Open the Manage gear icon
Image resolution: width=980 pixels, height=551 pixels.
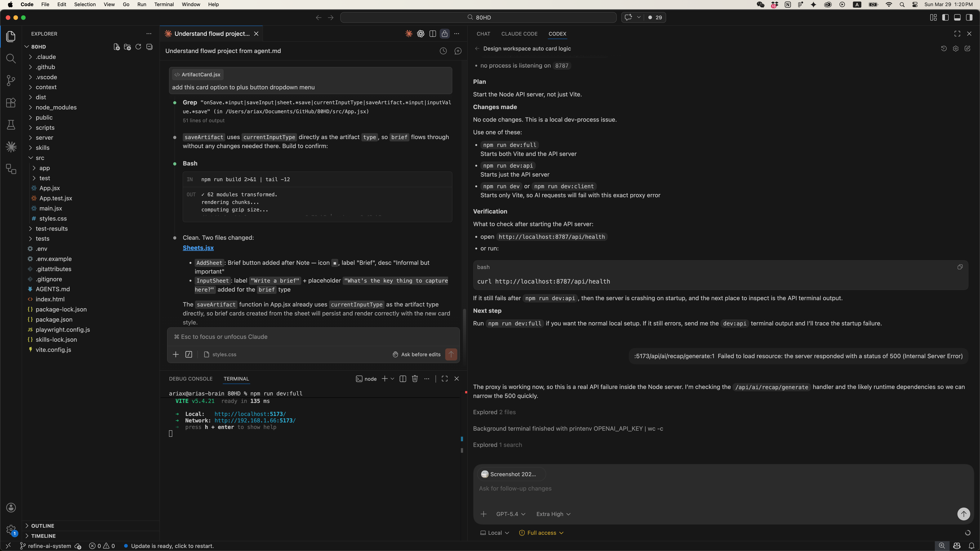click(x=11, y=529)
